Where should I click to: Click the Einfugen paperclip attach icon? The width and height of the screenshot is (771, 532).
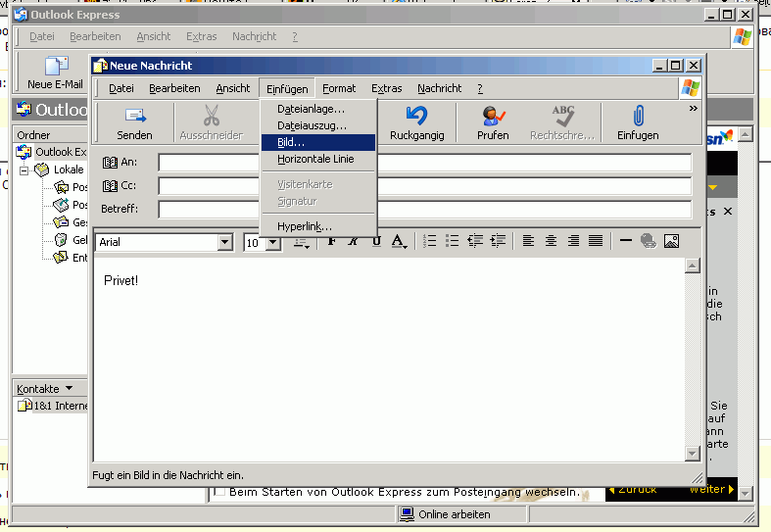pos(638,116)
